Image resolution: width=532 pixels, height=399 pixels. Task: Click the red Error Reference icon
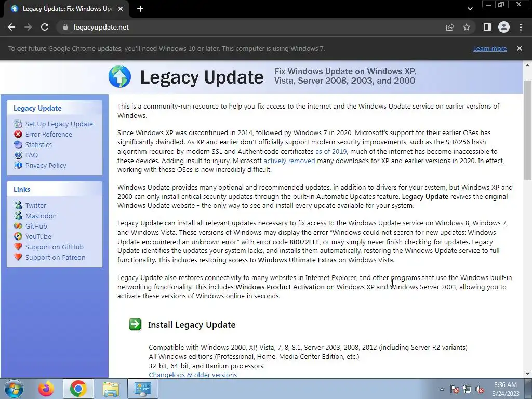(18, 135)
